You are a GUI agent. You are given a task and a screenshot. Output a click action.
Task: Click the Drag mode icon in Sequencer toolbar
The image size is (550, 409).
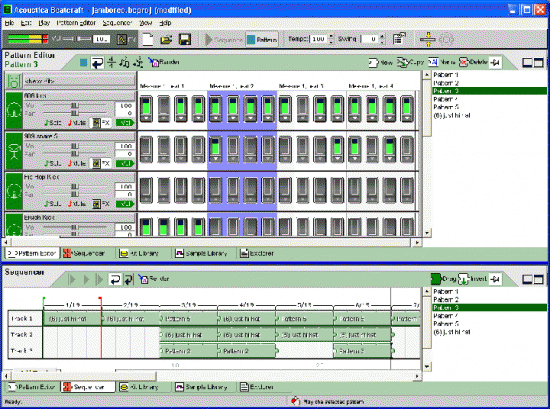(x=443, y=279)
